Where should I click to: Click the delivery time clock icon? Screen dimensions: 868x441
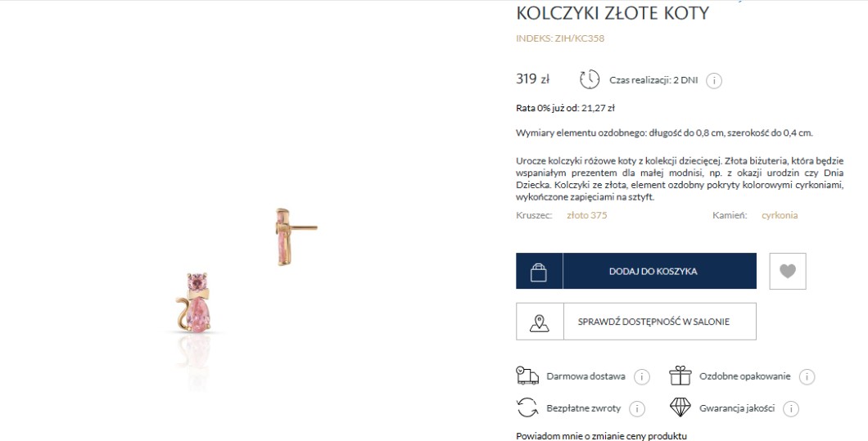590,79
